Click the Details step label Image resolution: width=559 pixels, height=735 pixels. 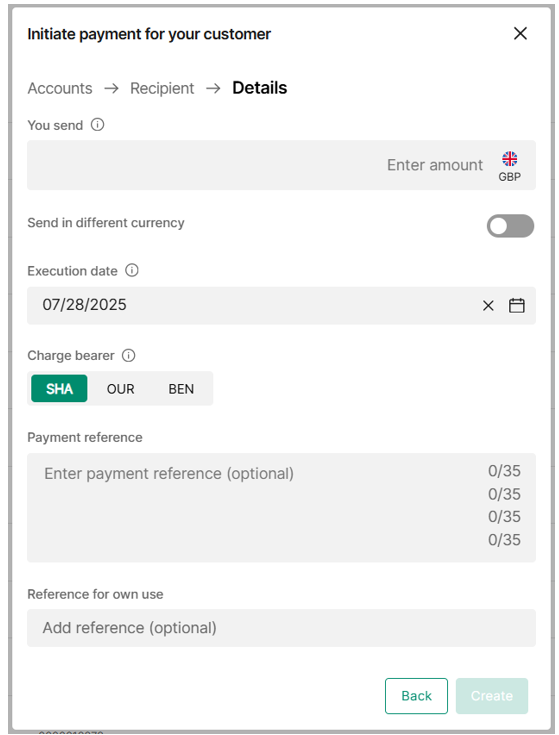tap(260, 88)
